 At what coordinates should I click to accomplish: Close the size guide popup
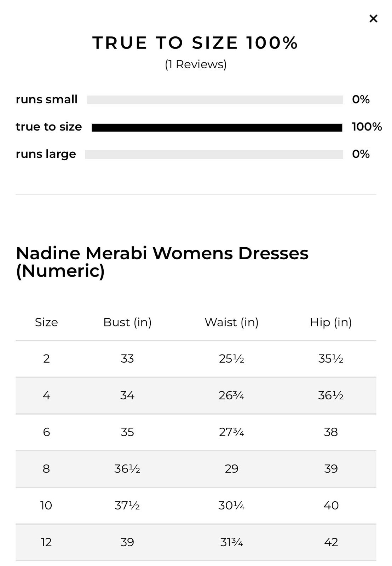tap(373, 18)
